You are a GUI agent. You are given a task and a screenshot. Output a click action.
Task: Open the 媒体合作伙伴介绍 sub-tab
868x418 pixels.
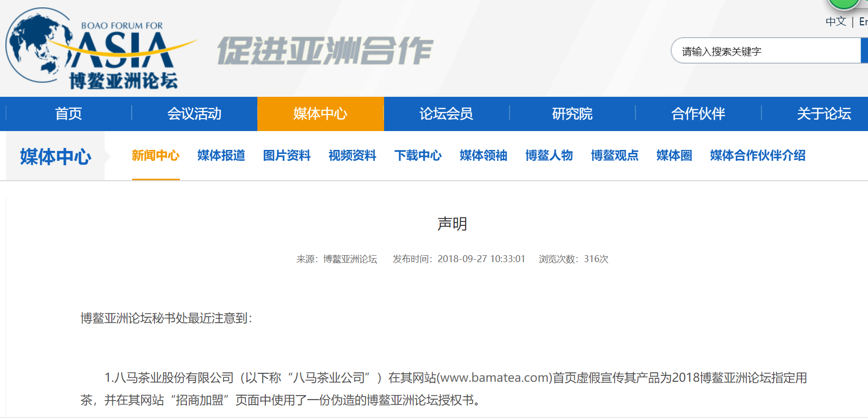pos(758,155)
